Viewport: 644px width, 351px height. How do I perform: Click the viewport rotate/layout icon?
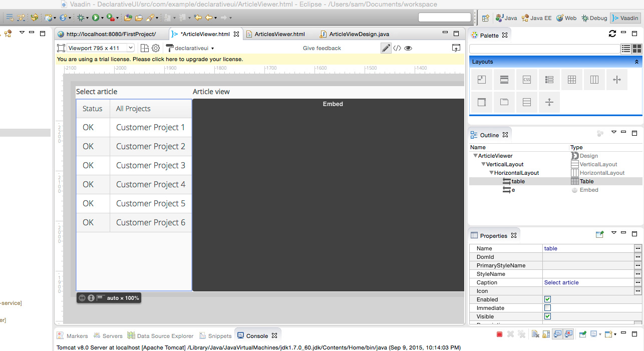point(144,48)
